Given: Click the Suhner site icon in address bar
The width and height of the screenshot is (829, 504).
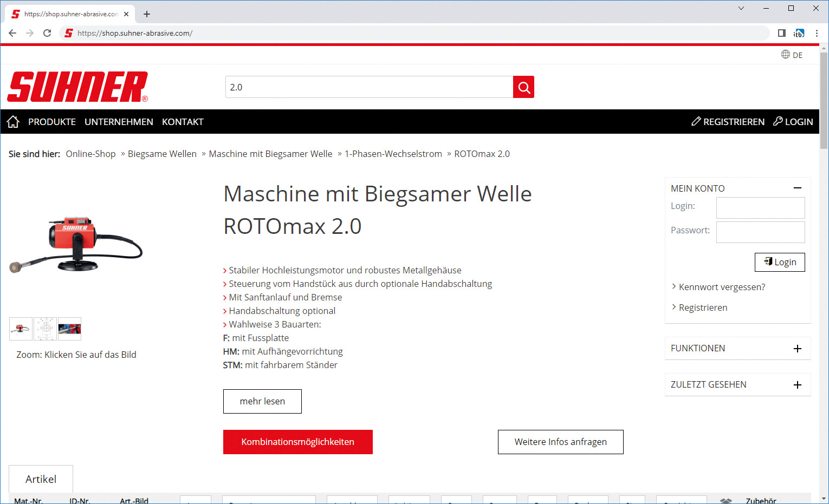Looking at the screenshot, I should pyautogui.click(x=68, y=33).
